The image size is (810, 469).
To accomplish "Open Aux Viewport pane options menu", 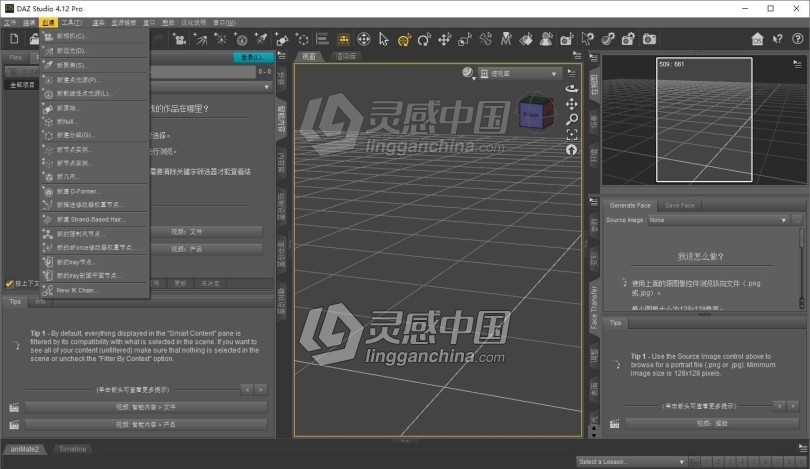I will pyautogui.click(x=797, y=64).
